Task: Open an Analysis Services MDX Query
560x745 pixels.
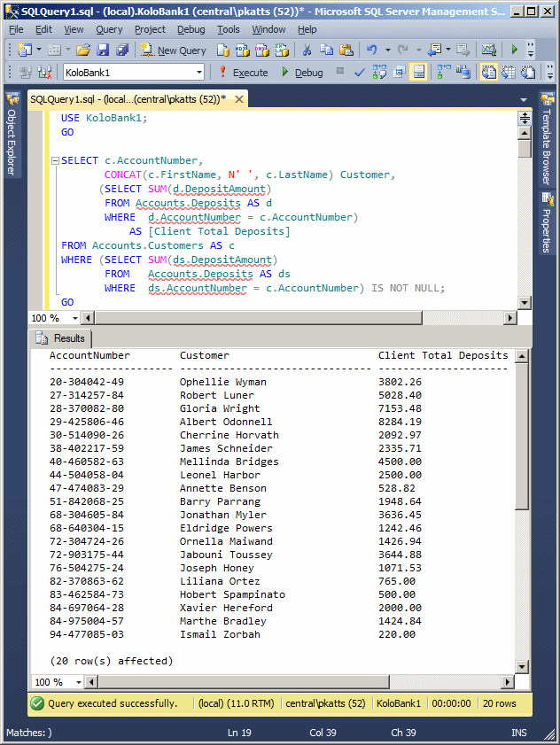Action: click(x=243, y=50)
